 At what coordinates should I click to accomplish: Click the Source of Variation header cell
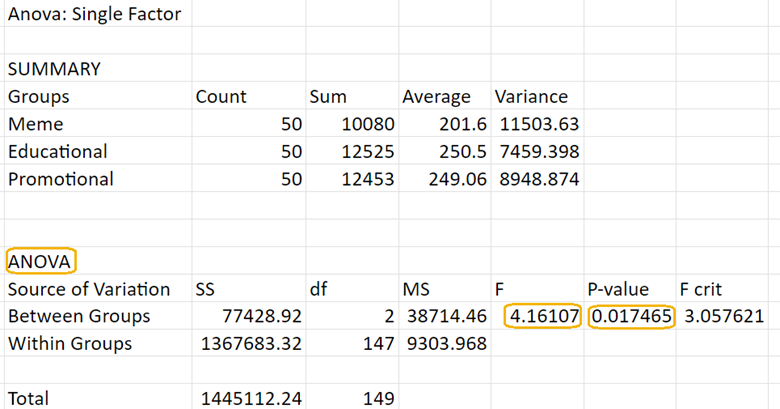pyautogui.click(x=89, y=289)
